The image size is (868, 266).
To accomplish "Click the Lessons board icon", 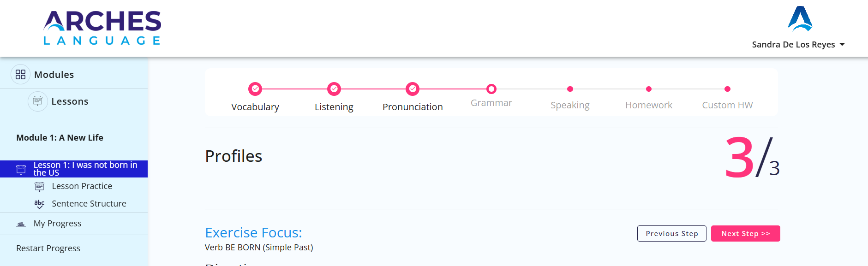I will tap(38, 101).
